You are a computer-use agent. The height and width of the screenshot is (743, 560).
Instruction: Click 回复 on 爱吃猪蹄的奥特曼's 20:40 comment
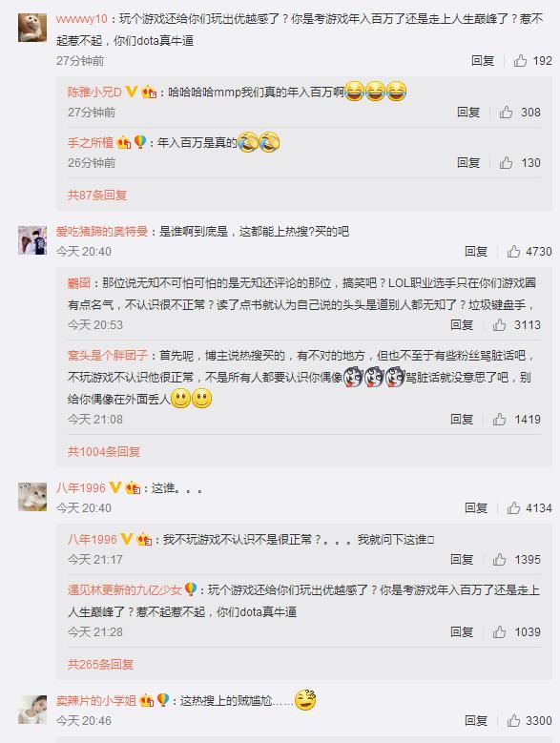click(476, 252)
